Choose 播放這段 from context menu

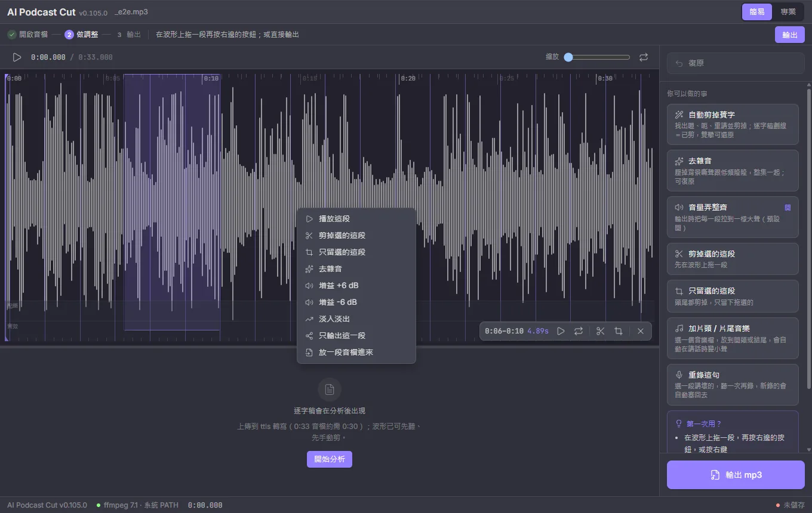(356, 219)
